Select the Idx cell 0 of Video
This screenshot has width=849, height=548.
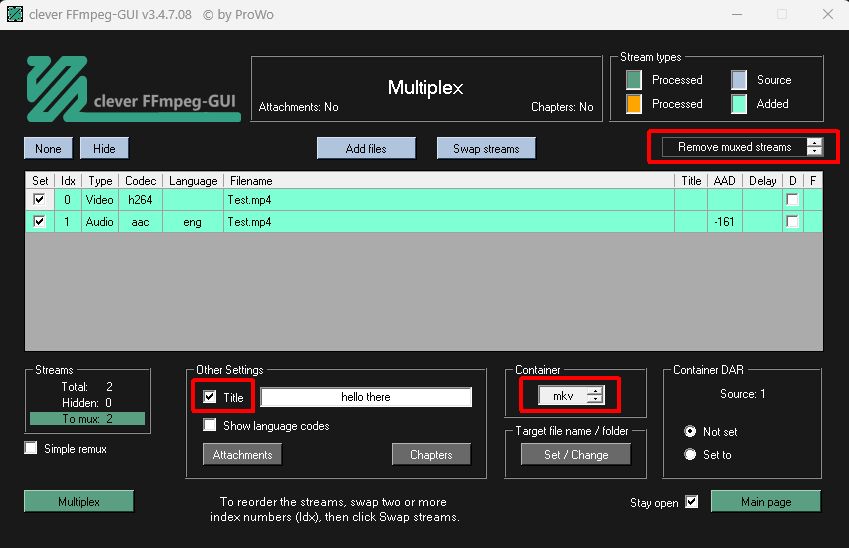click(x=68, y=200)
